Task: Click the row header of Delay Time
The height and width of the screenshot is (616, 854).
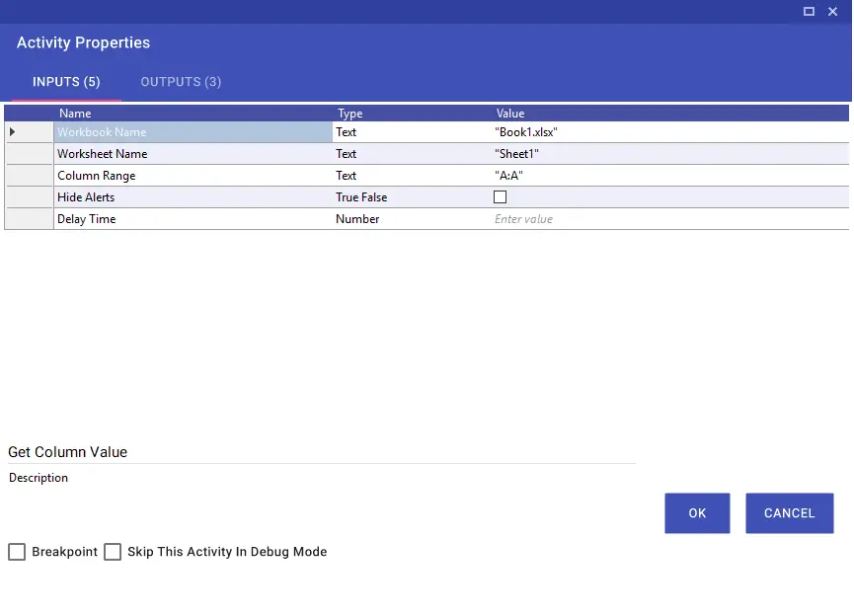Action: pos(30,219)
